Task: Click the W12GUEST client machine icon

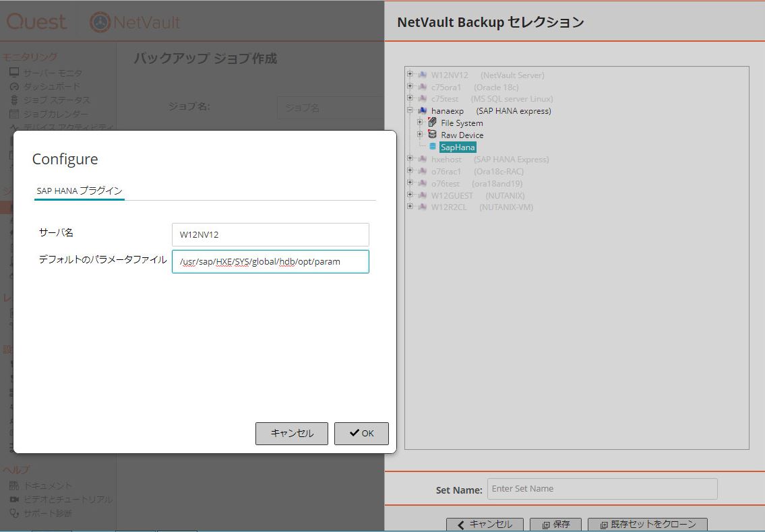Action: (x=423, y=195)
